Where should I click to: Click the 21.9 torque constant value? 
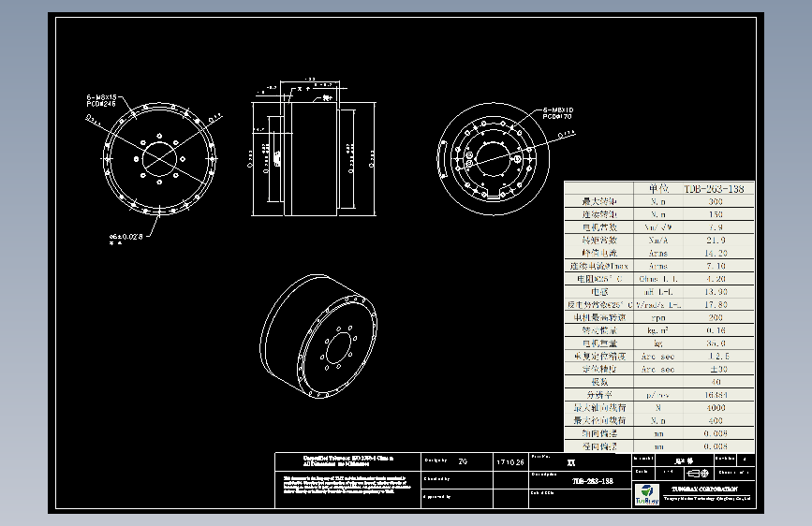point(716,241)
